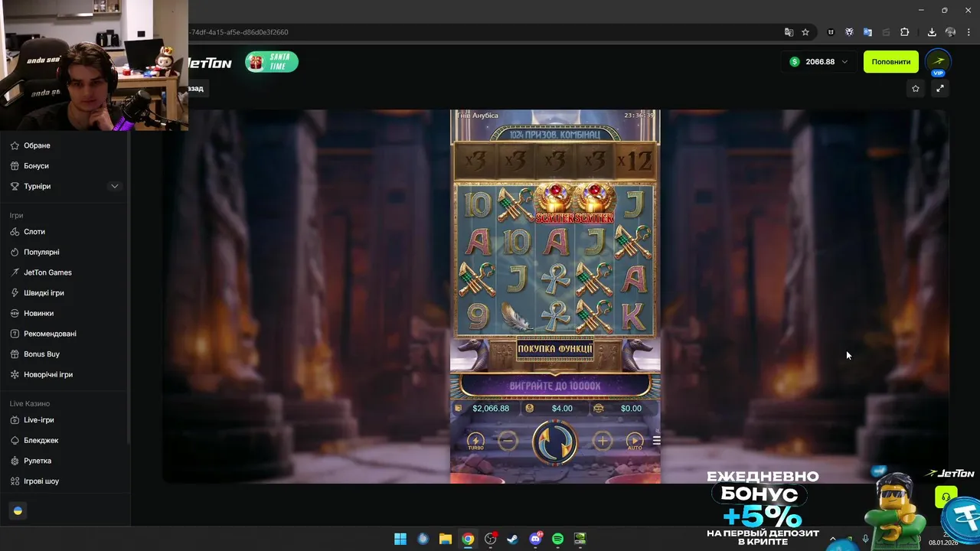Open Chrome from taskbar
The width and height of the screenshot is (980, 551).
tap(468, 539)
